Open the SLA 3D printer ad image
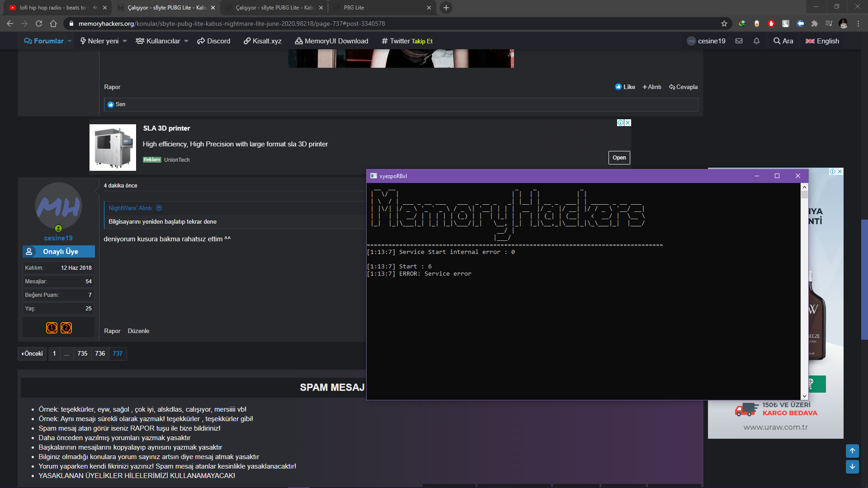Image resolution: width=868 pixels, height=488 pixels. coord(113,147)
